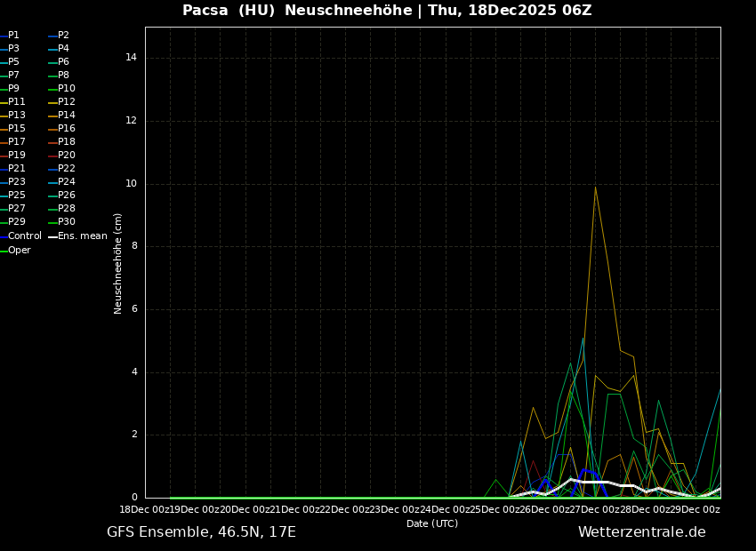Click the 10 tick on the y-axis
This screenshot has height=551, width=756.
click(131, 184)
